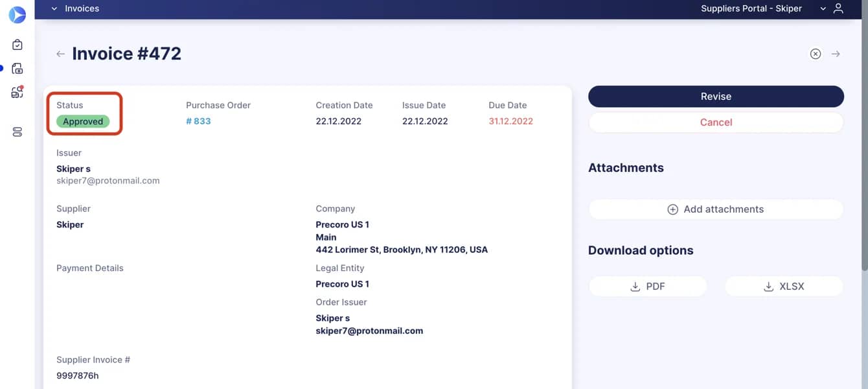Download the invoice as XLSX

(x=784, y=286)
